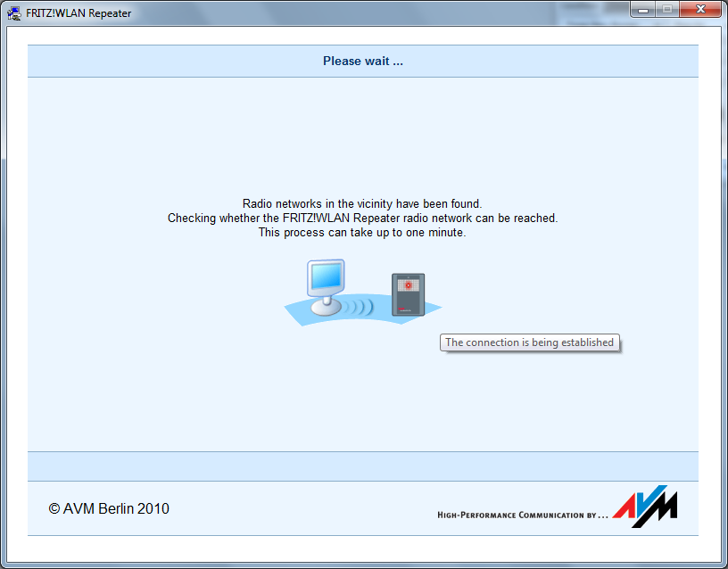
Task: Click the empty title bar area beside the title
Action: 357,12
